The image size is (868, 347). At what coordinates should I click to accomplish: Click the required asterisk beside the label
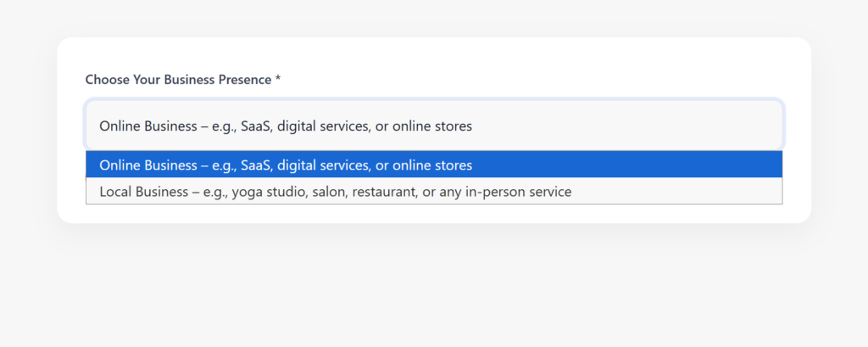click(277, 80)
